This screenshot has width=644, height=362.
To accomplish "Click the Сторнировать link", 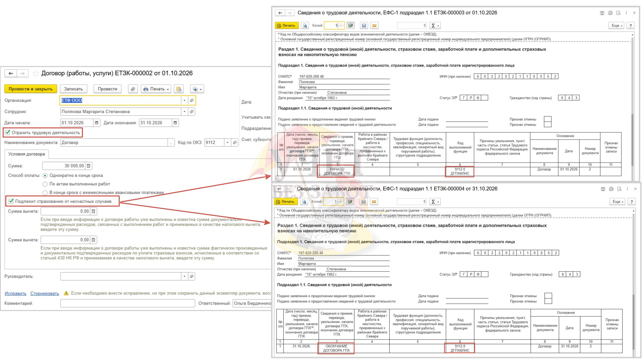I will point(45,294).
